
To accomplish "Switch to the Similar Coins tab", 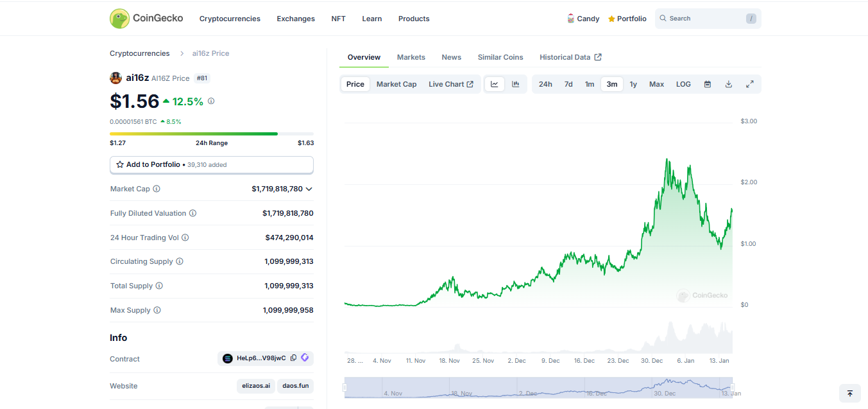I will pos(500,57).
